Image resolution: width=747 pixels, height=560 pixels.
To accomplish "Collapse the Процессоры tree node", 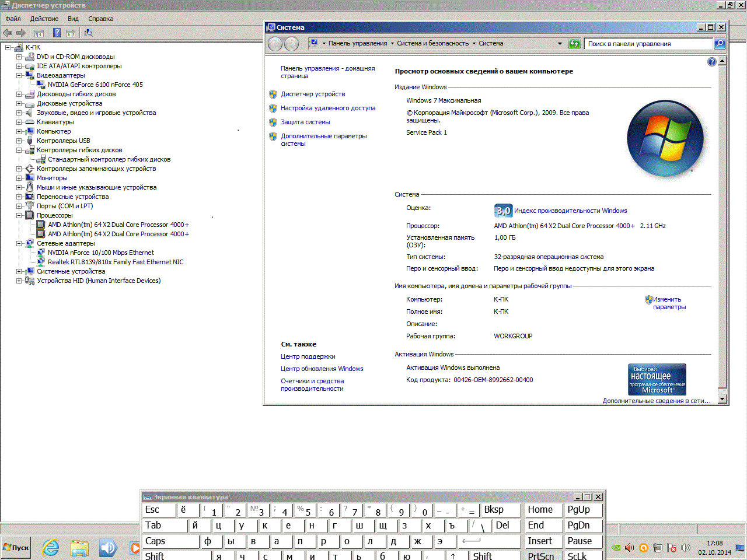I will [19, 215].
